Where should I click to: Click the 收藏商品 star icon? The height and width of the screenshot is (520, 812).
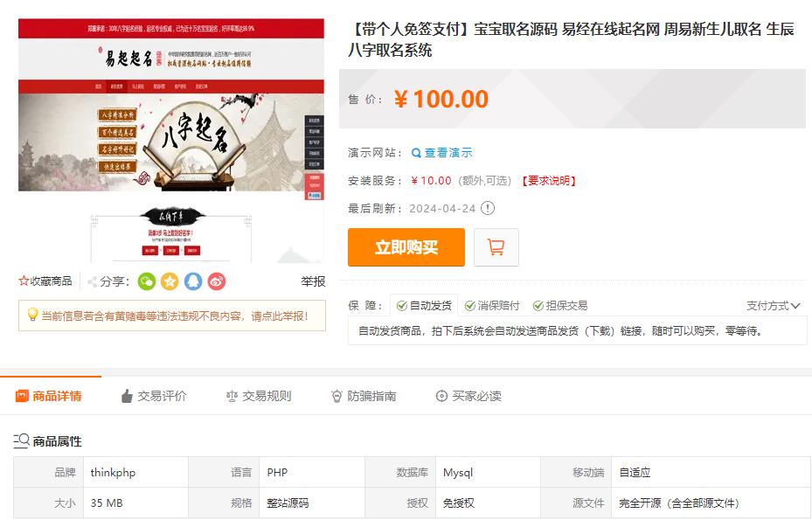[24, 281]
